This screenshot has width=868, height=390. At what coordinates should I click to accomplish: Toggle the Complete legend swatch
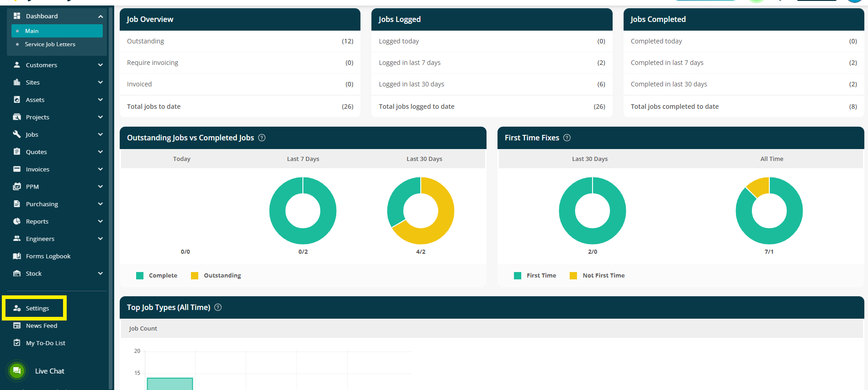[x=140, y=276]
